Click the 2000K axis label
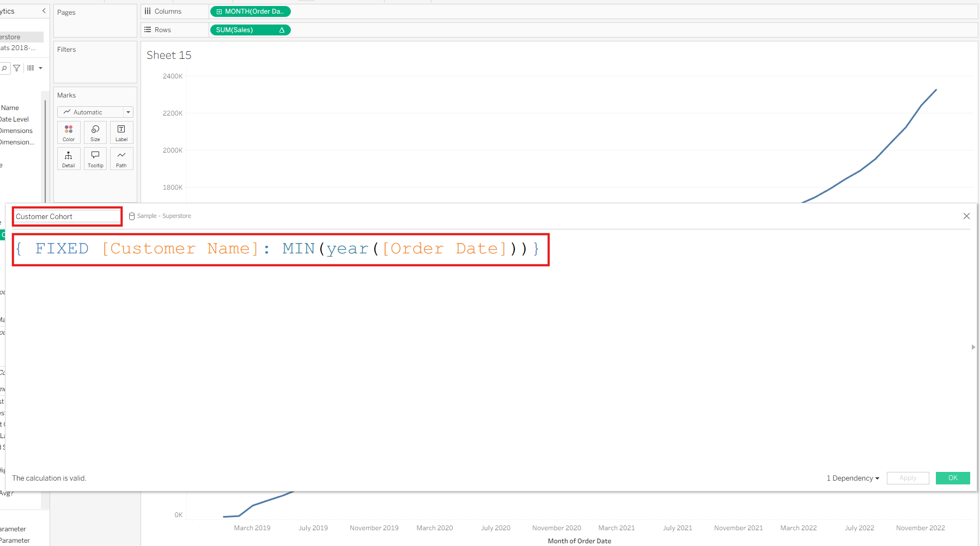This screenshot has width=980, height=546. [x=173, y=150]
